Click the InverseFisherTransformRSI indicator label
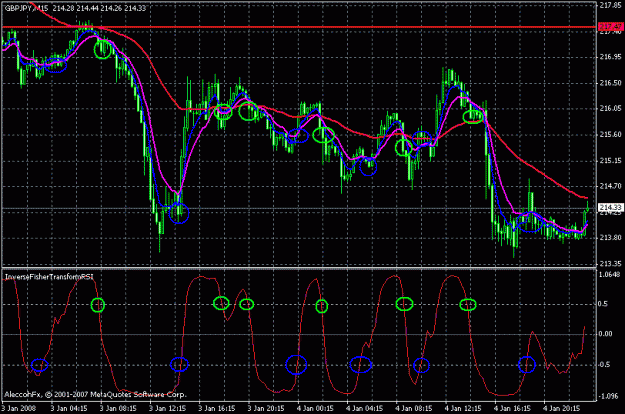Viewport: 625px width, 414px height. click(x=49, y=277)
